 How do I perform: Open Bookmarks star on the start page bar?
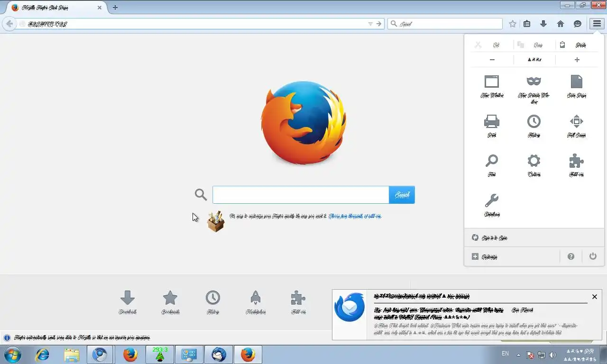(170, 302)
